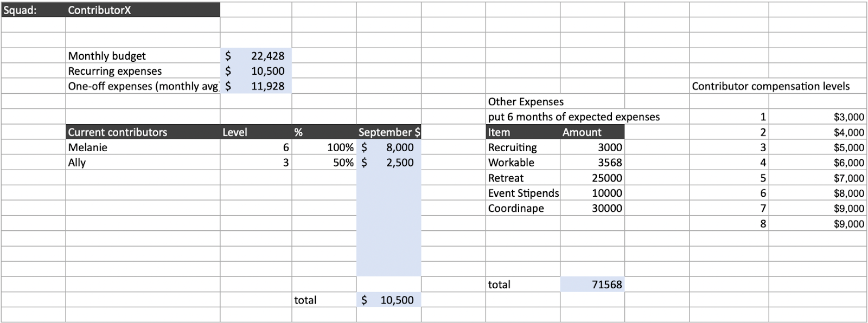Select Ally's level value 3
The image size is (868, 323).
(256, 163)
